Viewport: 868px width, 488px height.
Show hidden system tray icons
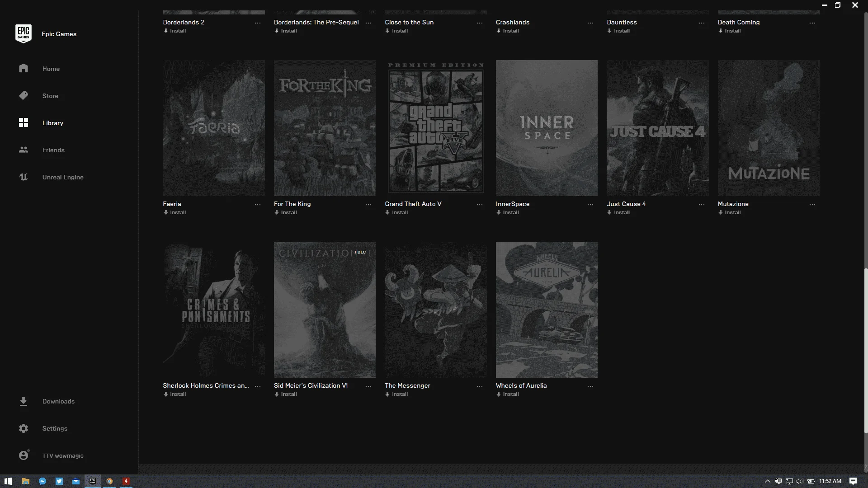[x=767, y=481]
